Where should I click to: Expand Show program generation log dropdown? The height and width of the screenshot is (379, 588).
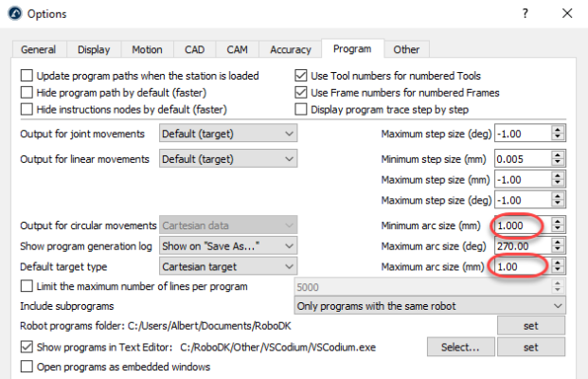[227, 246]
